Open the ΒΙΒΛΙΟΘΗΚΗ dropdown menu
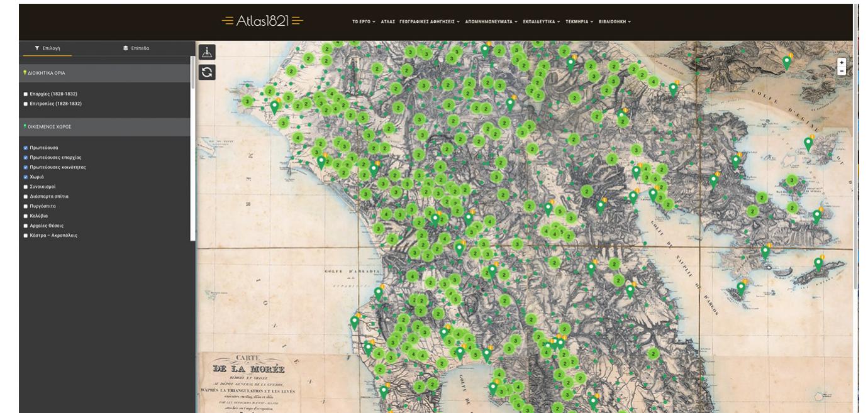 [x=615, y=21]
